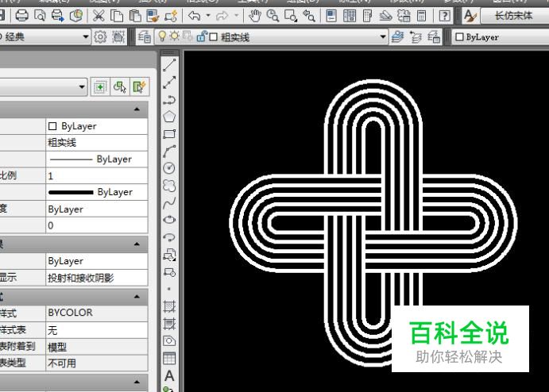Click Select Objects button in palette
Viewport: 549px width, 392px height.
point(120,86)
